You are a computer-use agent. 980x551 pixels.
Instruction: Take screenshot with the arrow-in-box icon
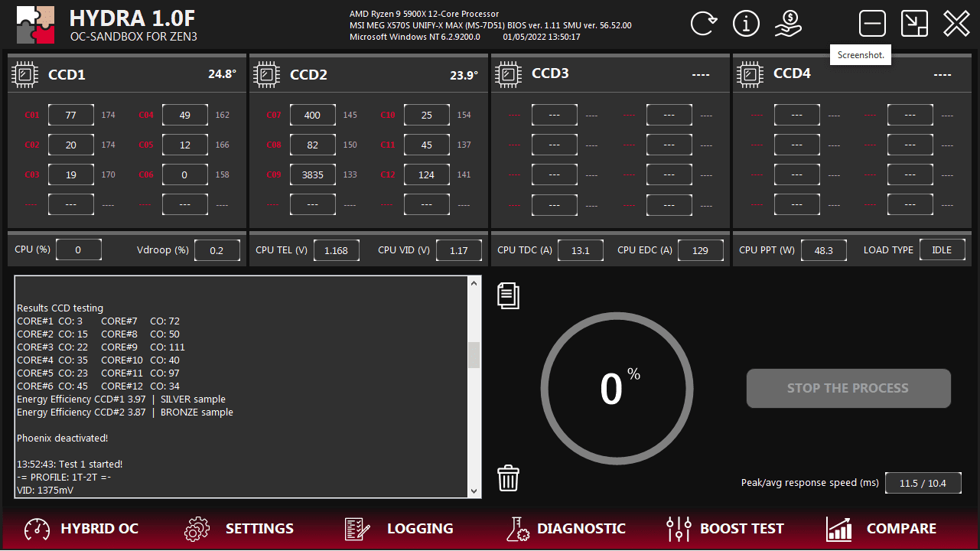pyautogui.click(x=914, y=24)
